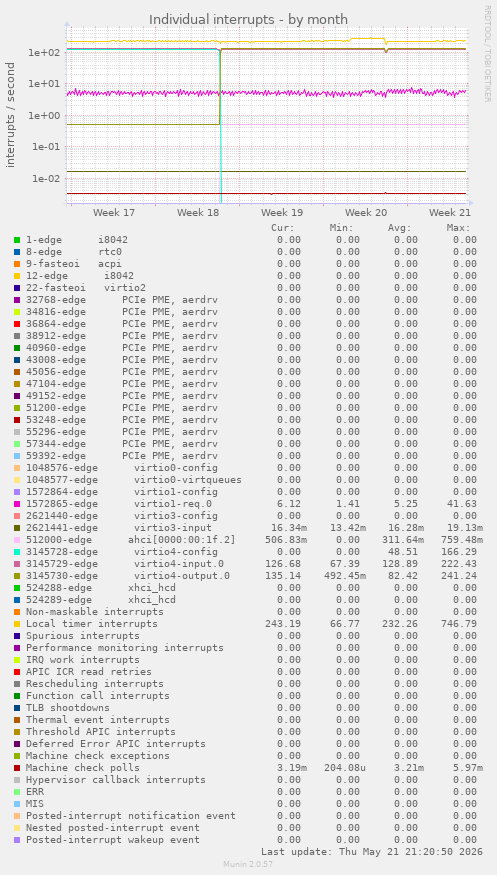The width and height of the screenshot is (497, 875).
Task: Click the Max: column header
Action: tap(459, 228)
